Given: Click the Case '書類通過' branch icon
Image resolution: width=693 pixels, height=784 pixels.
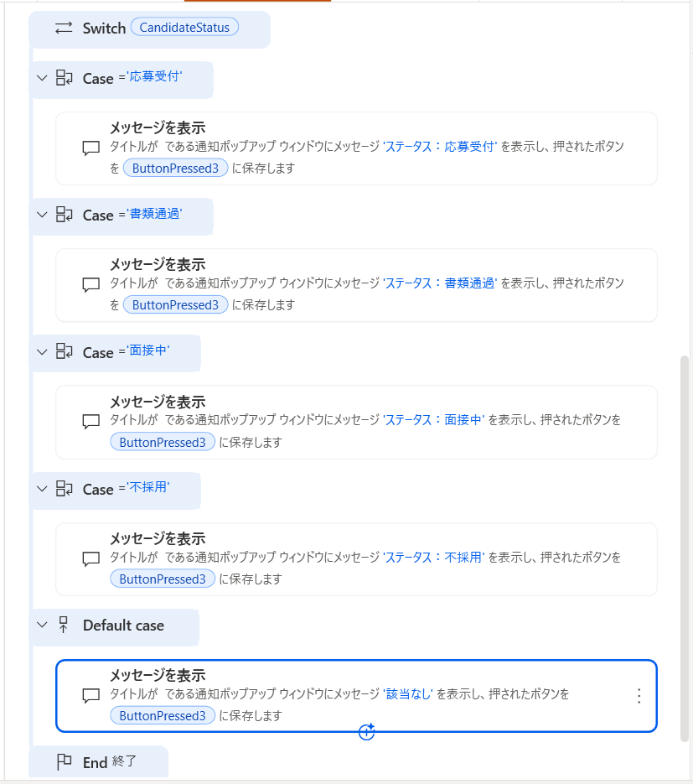Looking at the screenshot, I should [65, 215].
